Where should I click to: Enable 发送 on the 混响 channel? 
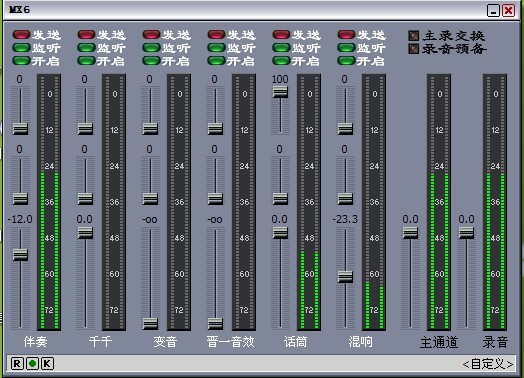[x=347, y=35]
